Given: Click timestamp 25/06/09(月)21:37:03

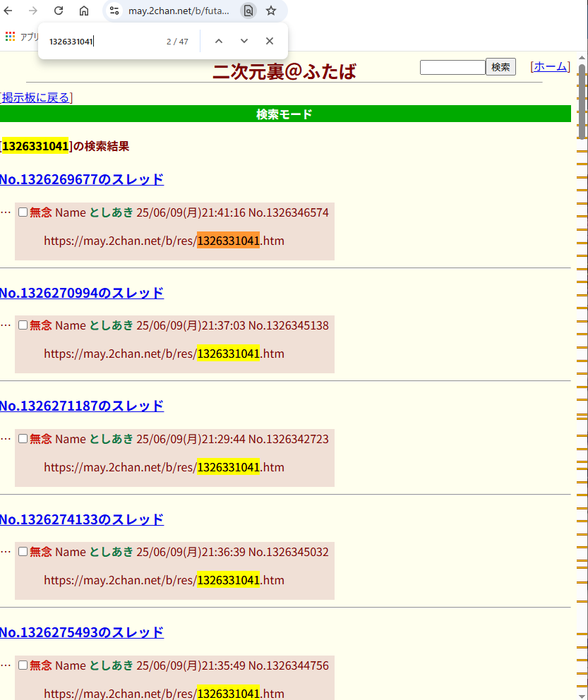Looking at the screenshot, I should pos(191,325).
